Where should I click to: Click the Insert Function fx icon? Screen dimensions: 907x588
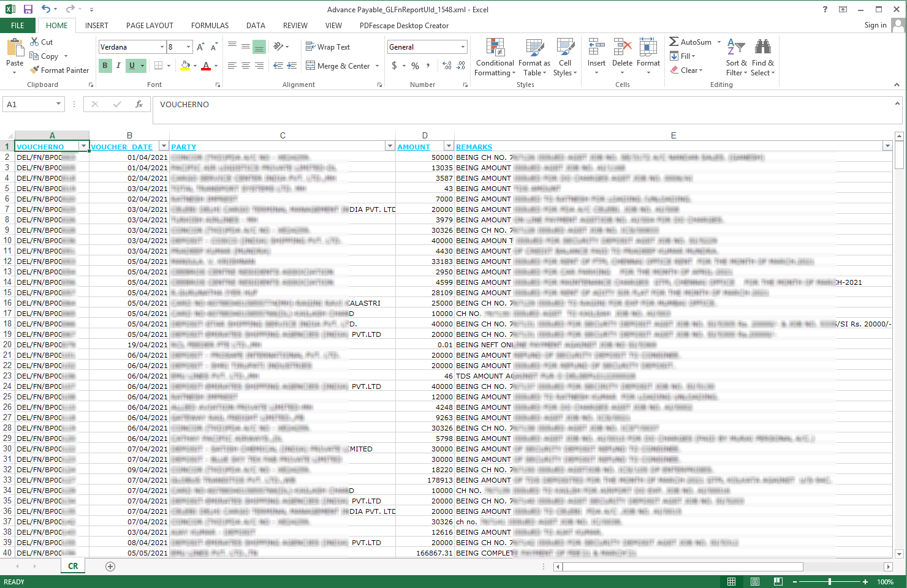(139, 105)
